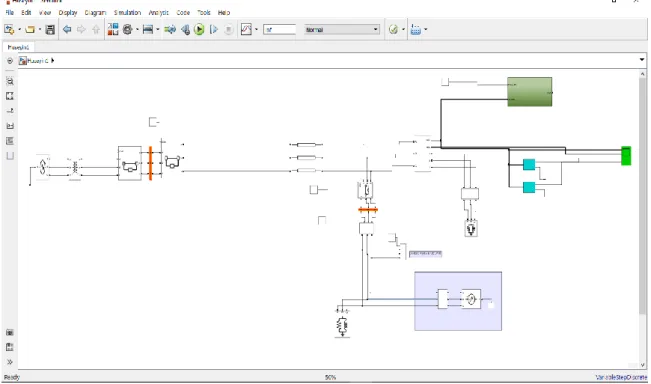
Task: Click the Model Advisor checkmark icon
Action: (393, 29)
